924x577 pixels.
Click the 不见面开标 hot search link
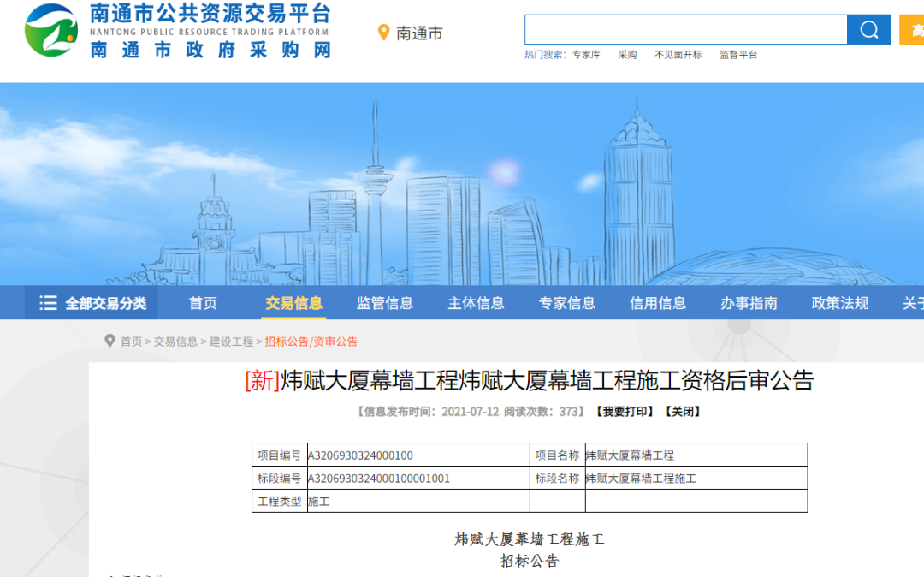pos(678,54)
